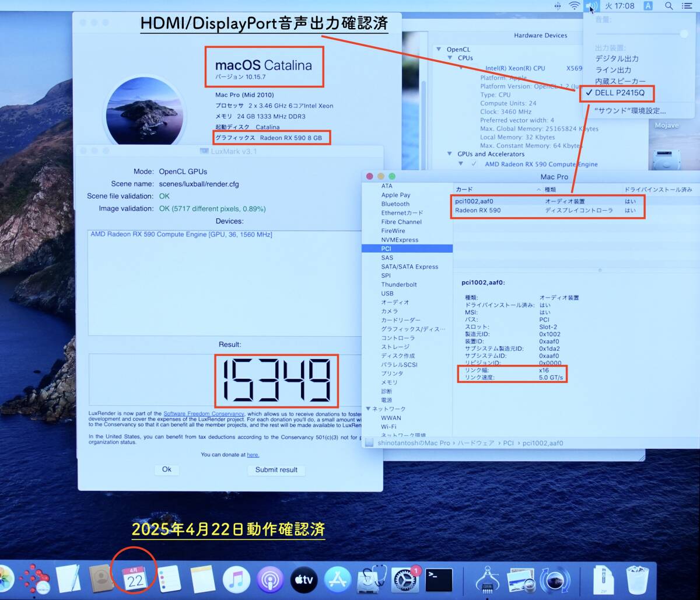This screenshot has width=700, height=600.
Task: Launch Terminal from the Dock
Action: (439, 580)
